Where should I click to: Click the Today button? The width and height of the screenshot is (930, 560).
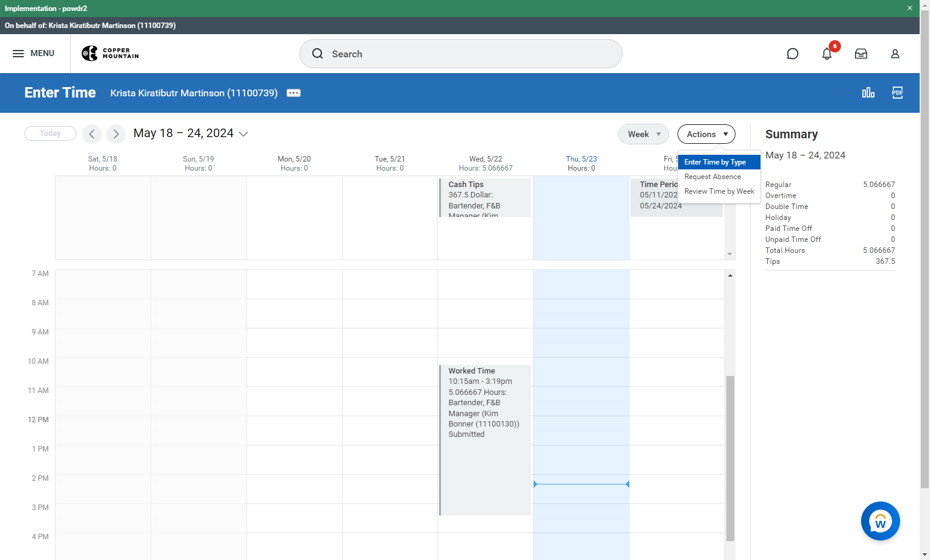tap(50, 133)
